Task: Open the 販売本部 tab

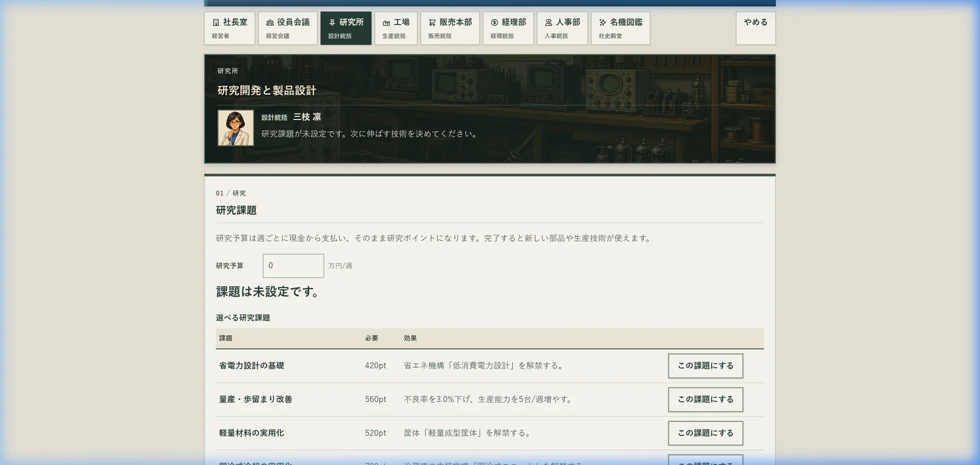Action: click(x=450, y=28)
